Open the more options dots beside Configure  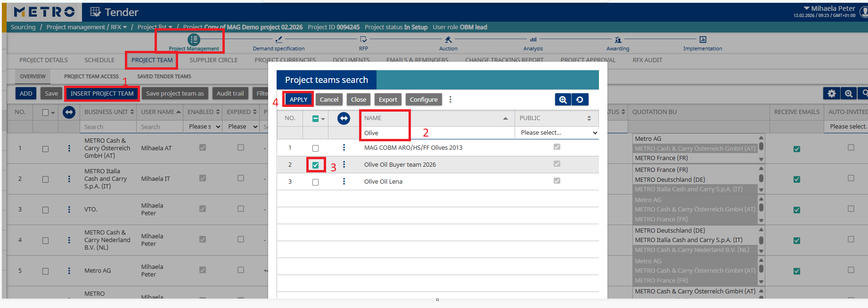pos(450,99)
